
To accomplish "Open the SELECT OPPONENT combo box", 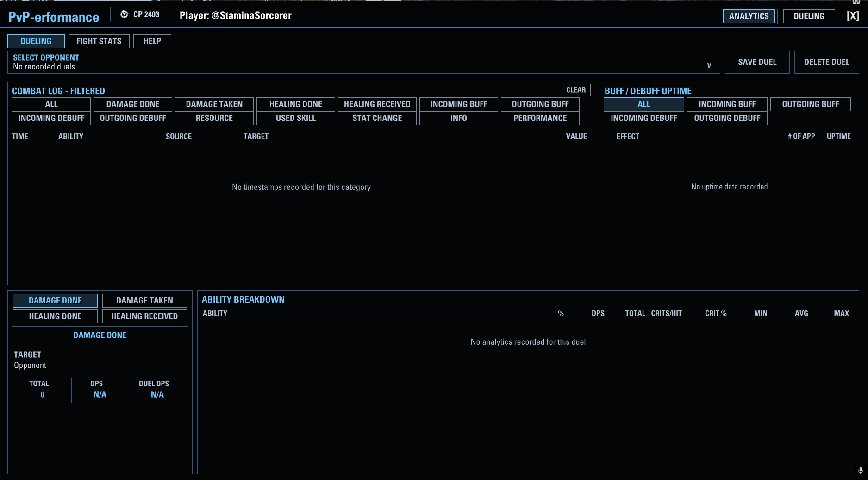I will pos(364,62).
